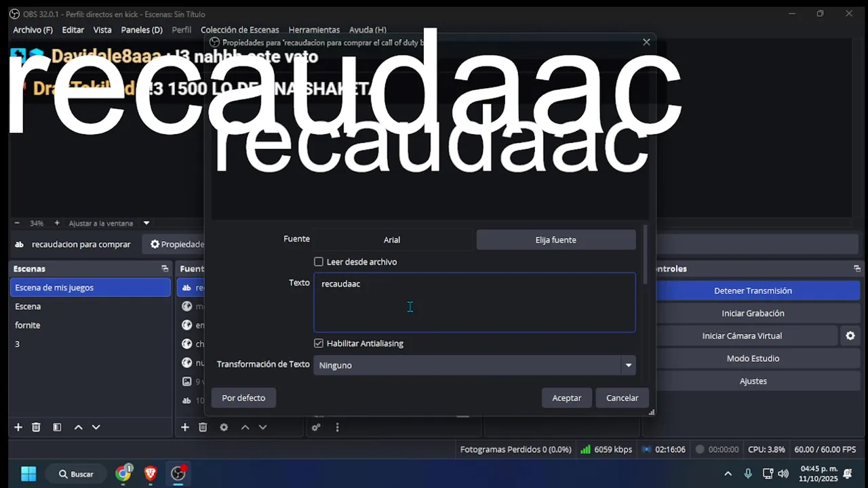The image size is (868, 488).
Task: Open volume control in system tray
Action: (x=783, y=473)
